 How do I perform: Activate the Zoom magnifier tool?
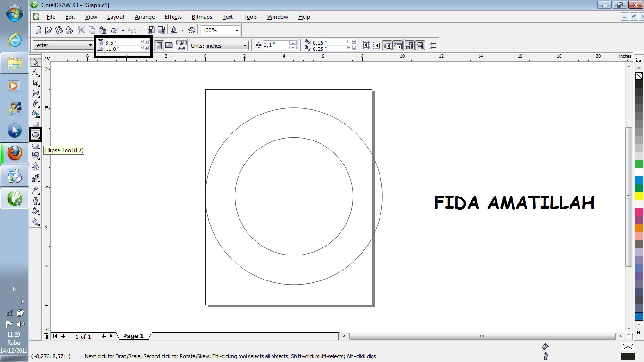click(35, 93)
